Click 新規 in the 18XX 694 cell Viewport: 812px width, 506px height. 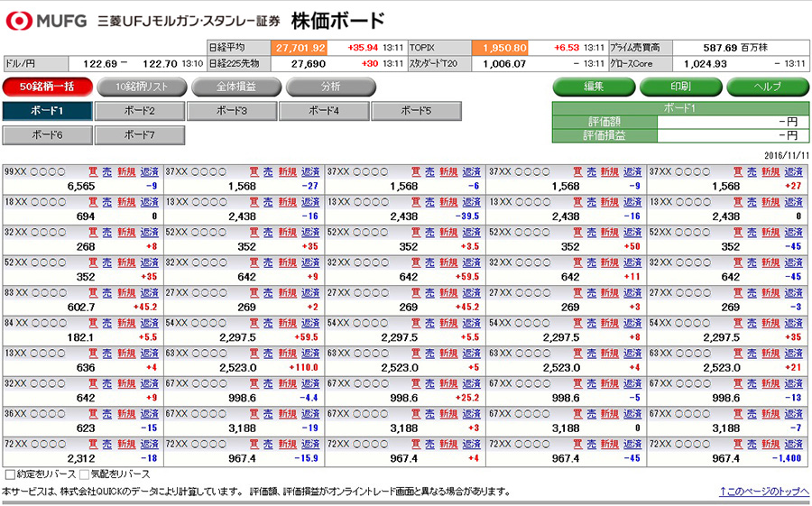[126, 202]
